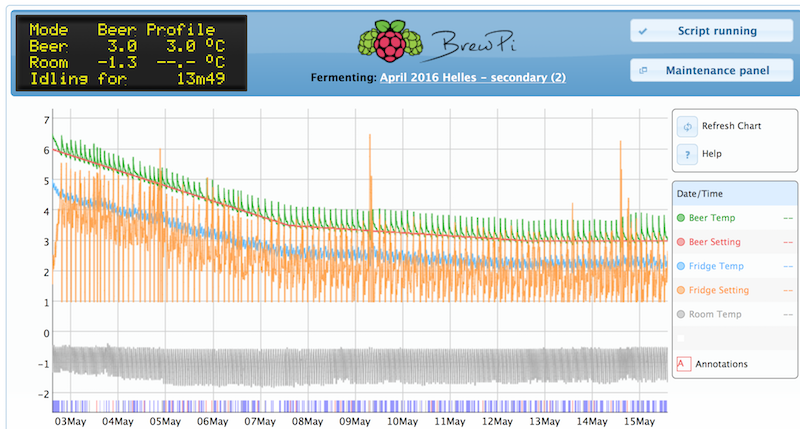Click the state timeline bar below the chart

358,405
